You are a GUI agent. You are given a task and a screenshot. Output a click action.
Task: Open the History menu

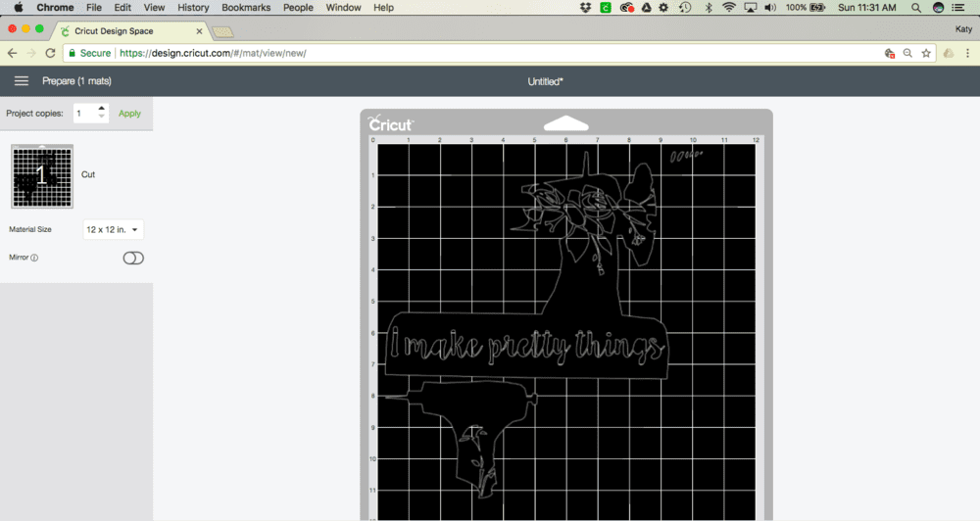[193, 8]
